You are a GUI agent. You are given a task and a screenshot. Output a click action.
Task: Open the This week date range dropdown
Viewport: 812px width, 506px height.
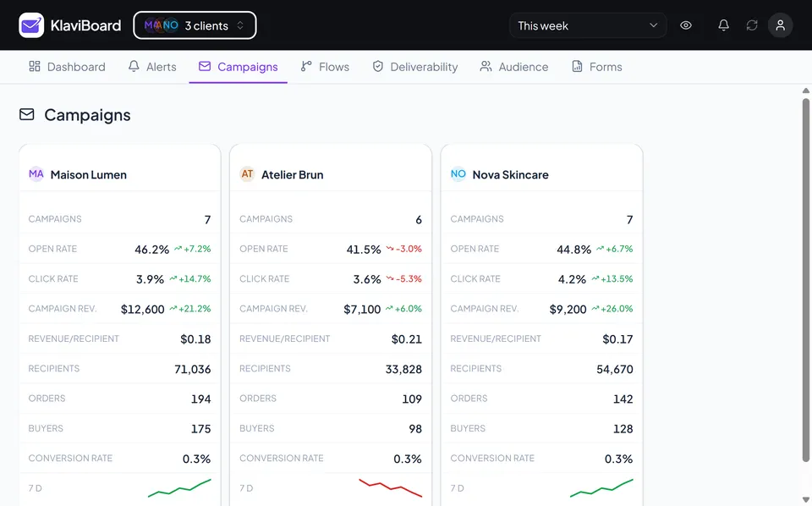pos(588,25)
